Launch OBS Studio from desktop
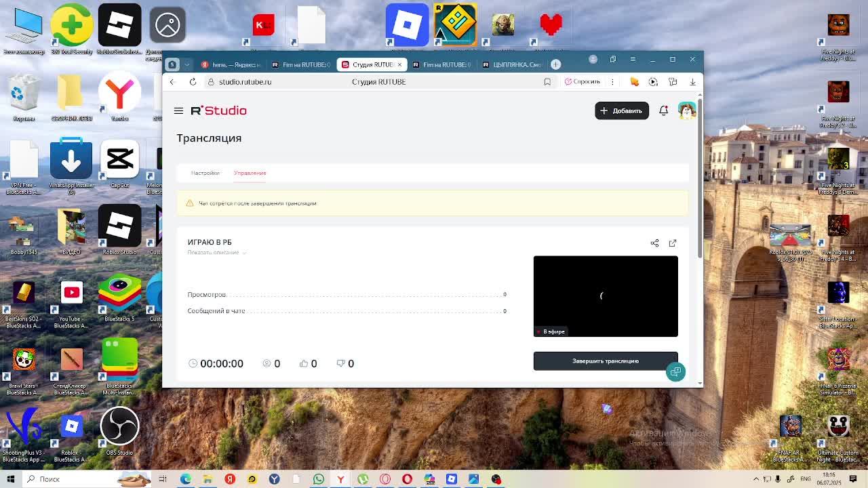868x488 pixels. pyautogui.click(x=119, y=431)
